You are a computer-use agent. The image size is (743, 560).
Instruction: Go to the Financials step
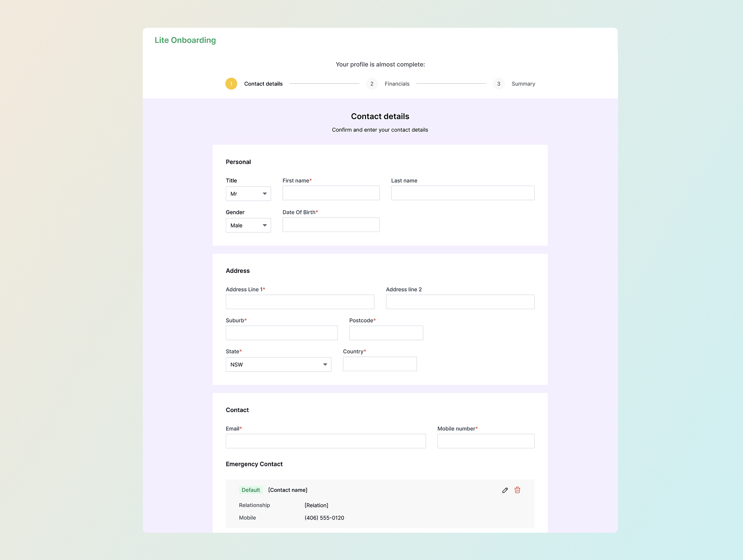pyautogui.click(x=397, y=84)
